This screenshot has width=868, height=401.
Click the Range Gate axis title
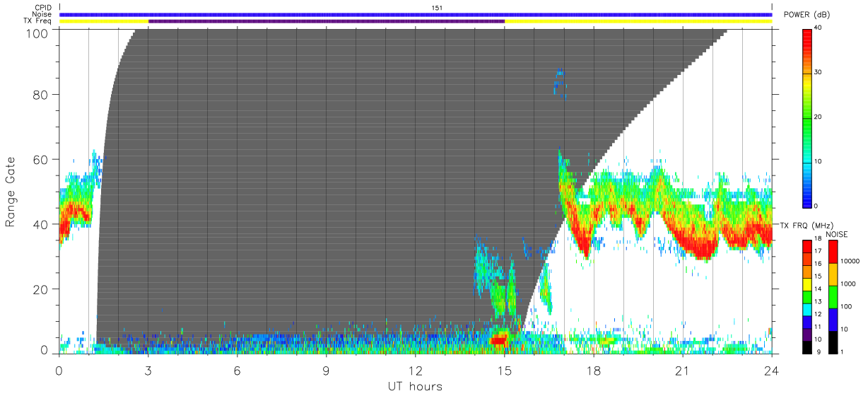pyautogui.click(x=11, y=192)
